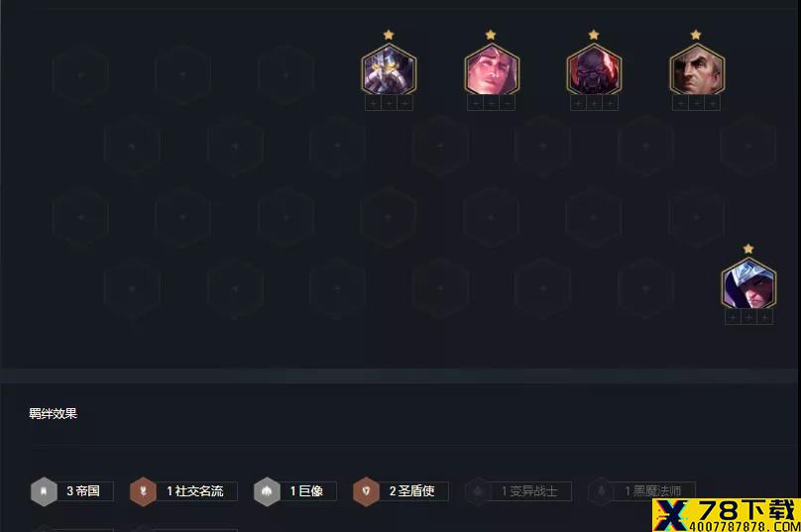Click the bronze 社交名流 trait icon
801x532 pixels.
click(x=143, y=491)
